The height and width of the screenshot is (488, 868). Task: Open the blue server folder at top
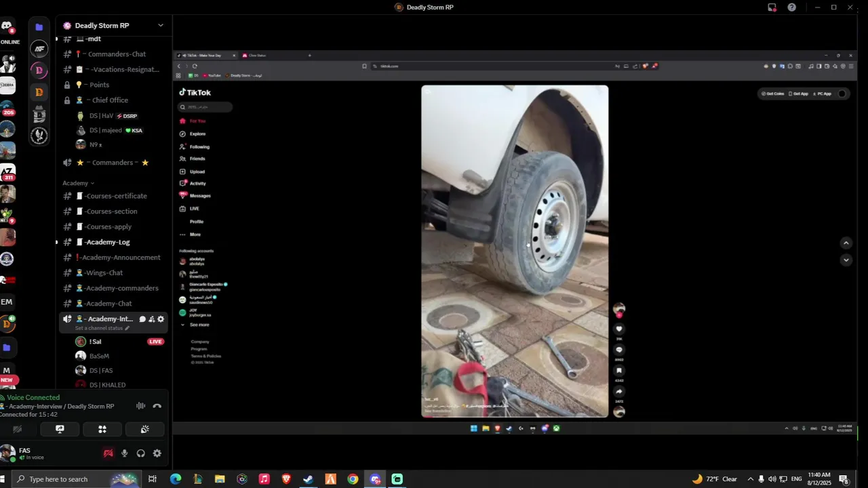click(39, 27)
